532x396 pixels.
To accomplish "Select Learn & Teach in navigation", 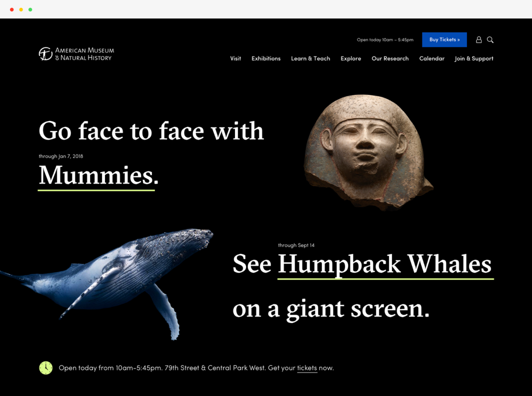I will (310, 58).
